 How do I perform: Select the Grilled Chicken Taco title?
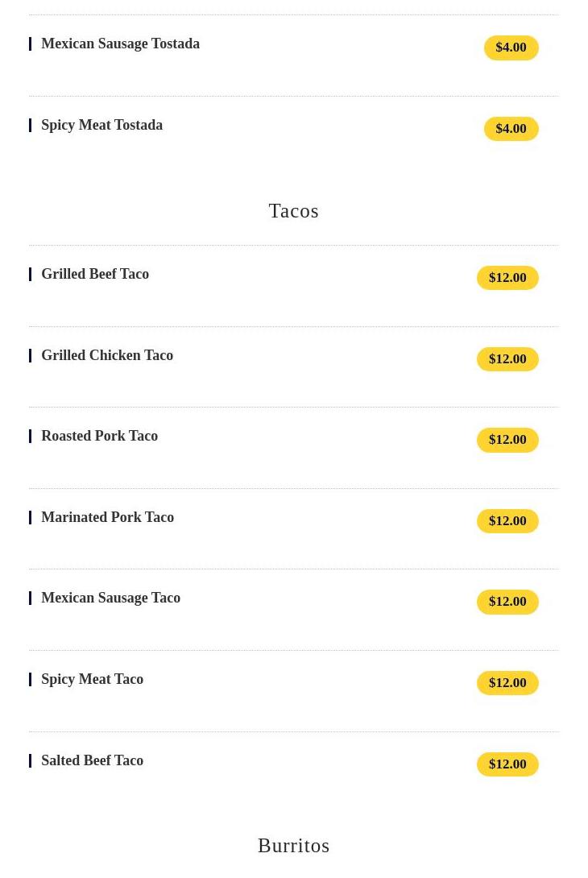pos(107,356)
